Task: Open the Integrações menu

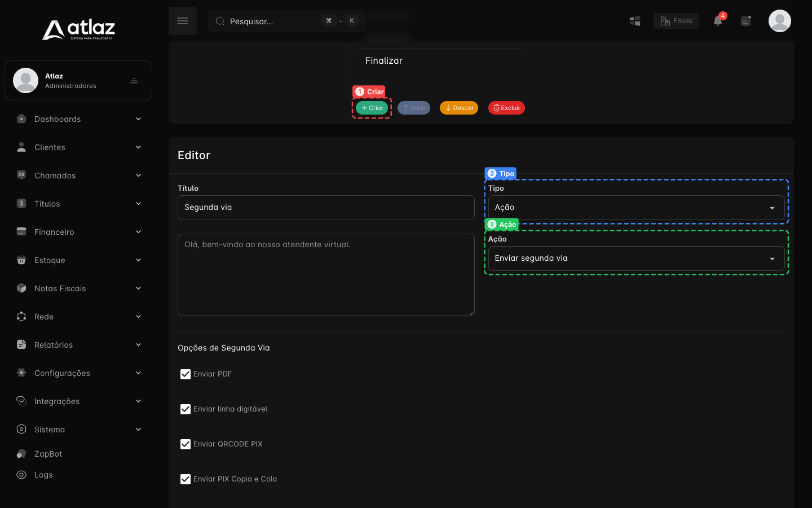Action: tap(78, 401)
